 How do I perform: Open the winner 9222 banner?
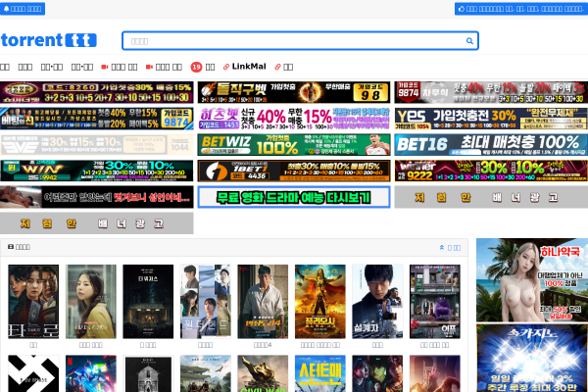pyautogui.click(x=491, y=171)
